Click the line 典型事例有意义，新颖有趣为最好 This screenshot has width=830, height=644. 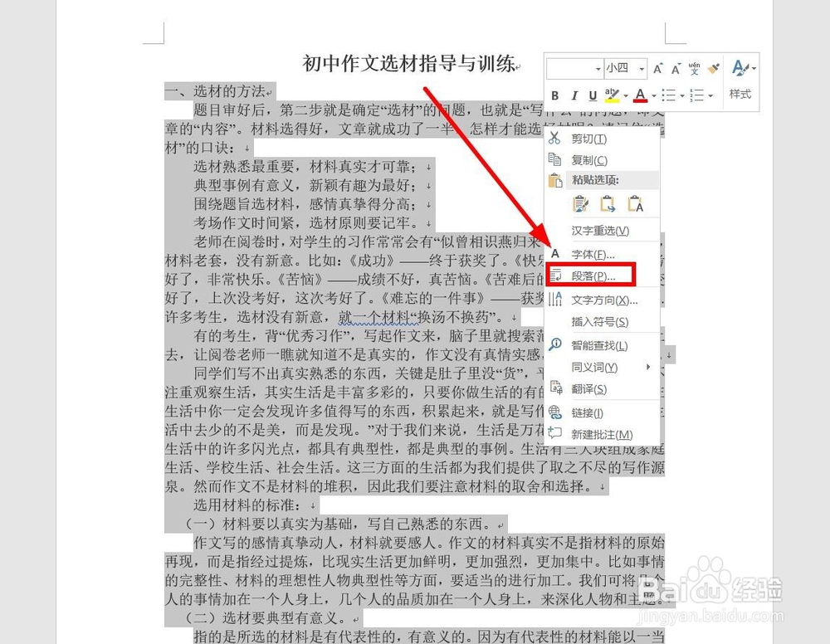[x=305, y=185]
